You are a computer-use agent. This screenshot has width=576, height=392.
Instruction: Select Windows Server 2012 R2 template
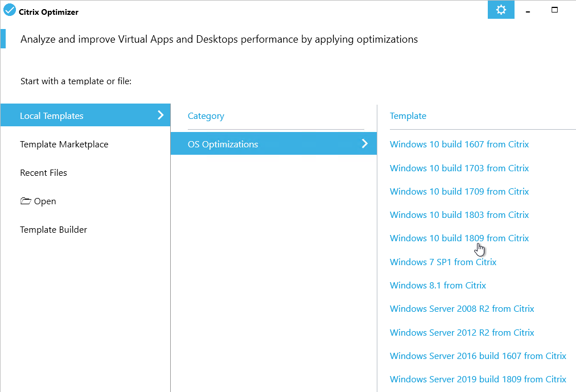pos(462,332)
